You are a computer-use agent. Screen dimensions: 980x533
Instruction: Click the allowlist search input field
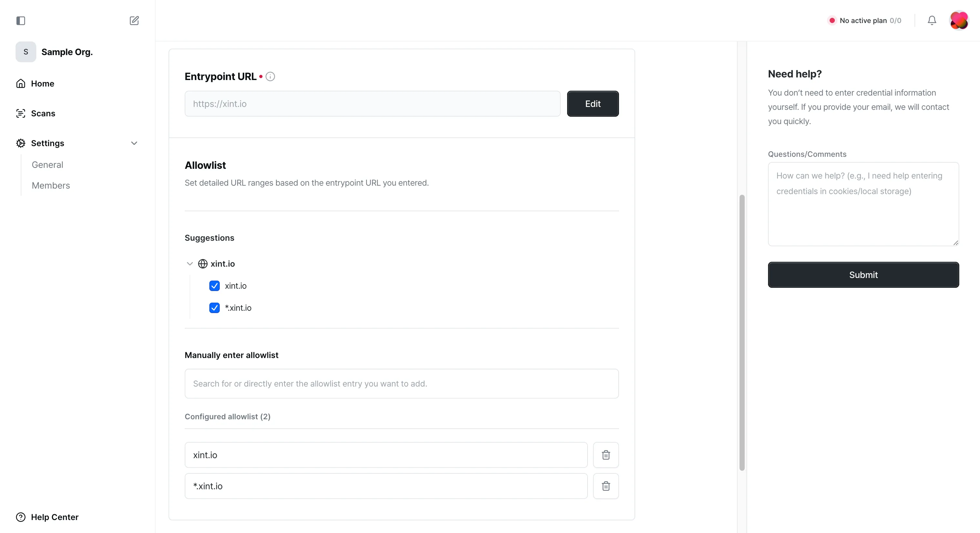click(401, 384)
